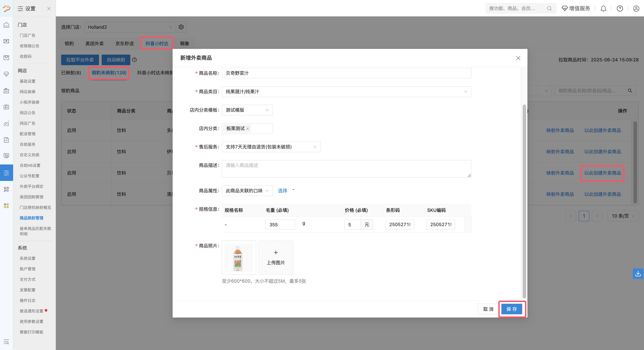The height and width of the screenshot is (350, 644).
Task: Click the app logo at top left
Action: (x=7, y=8)
